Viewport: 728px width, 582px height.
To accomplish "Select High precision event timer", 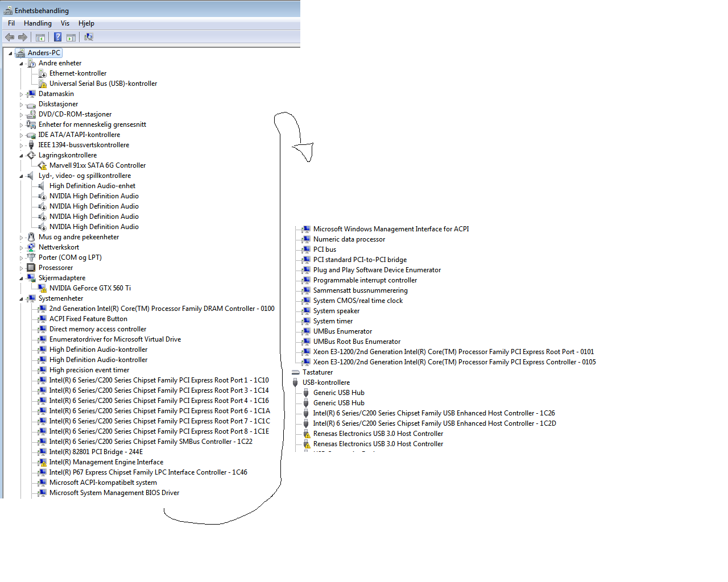I will pyautogui.click(x=89, y=370).
